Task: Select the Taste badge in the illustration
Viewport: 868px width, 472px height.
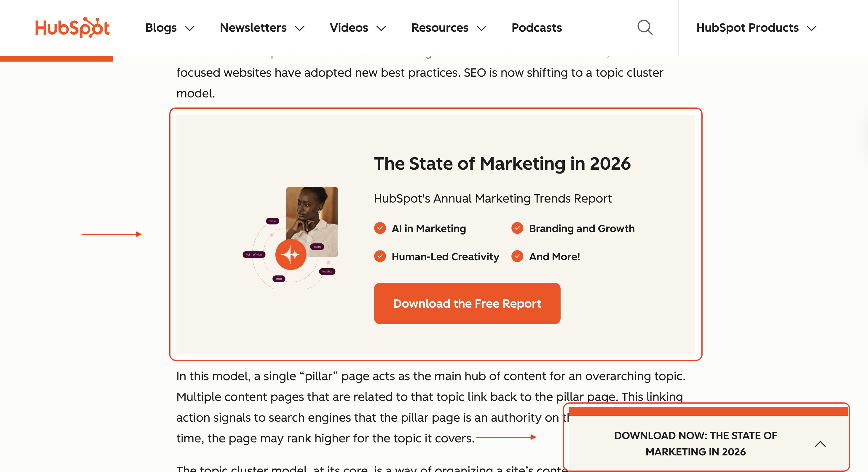Action: [x=272, y=221]
